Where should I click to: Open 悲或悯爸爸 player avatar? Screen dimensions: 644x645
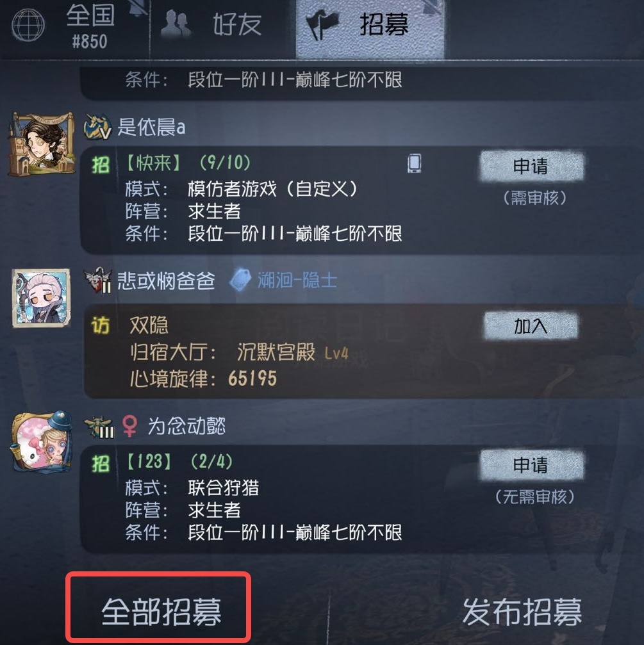tap(41, 298)
